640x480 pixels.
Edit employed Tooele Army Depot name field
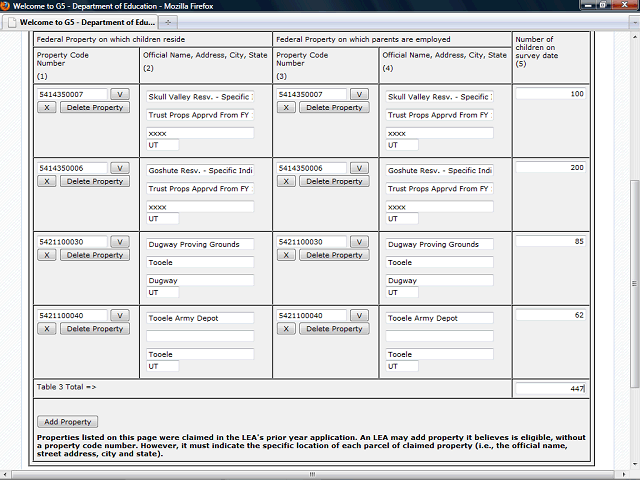click(x=440, y=318)
